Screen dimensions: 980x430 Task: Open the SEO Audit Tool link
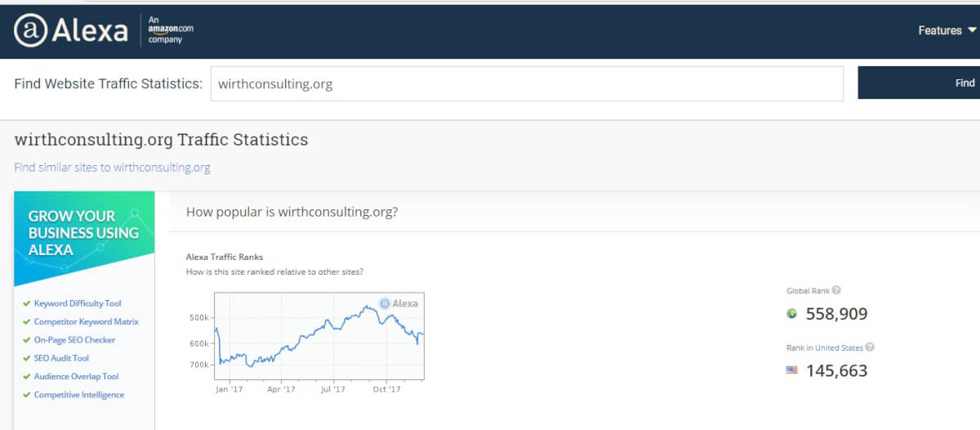point(61,358)
